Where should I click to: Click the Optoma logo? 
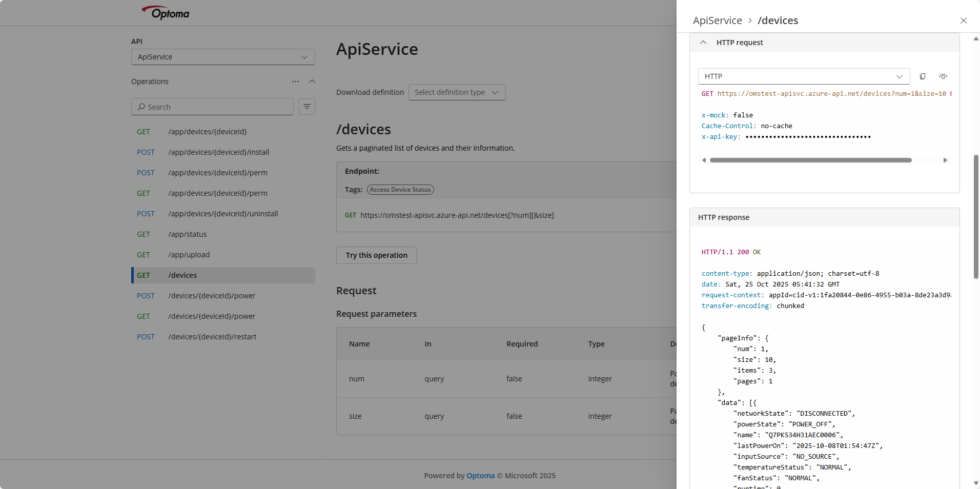(166, 13)
